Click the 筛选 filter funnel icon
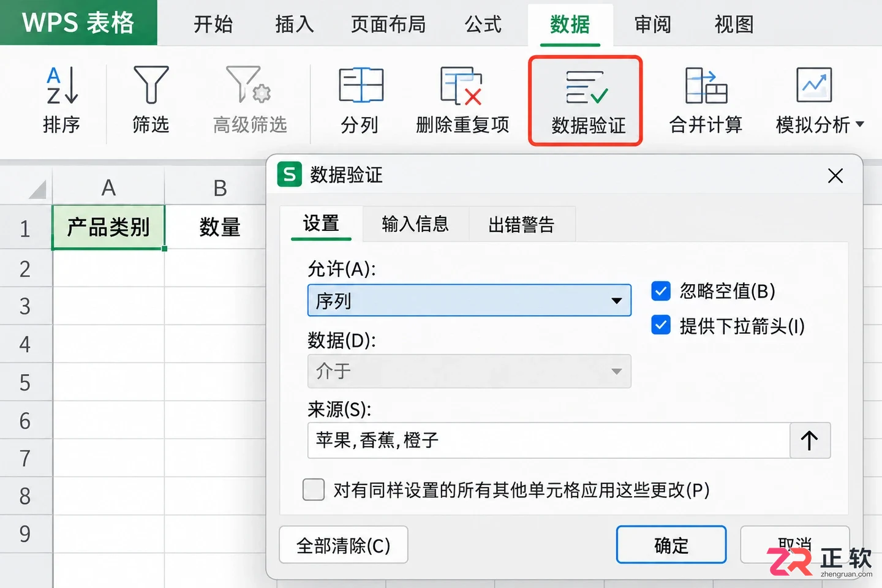 click(151, 86)
